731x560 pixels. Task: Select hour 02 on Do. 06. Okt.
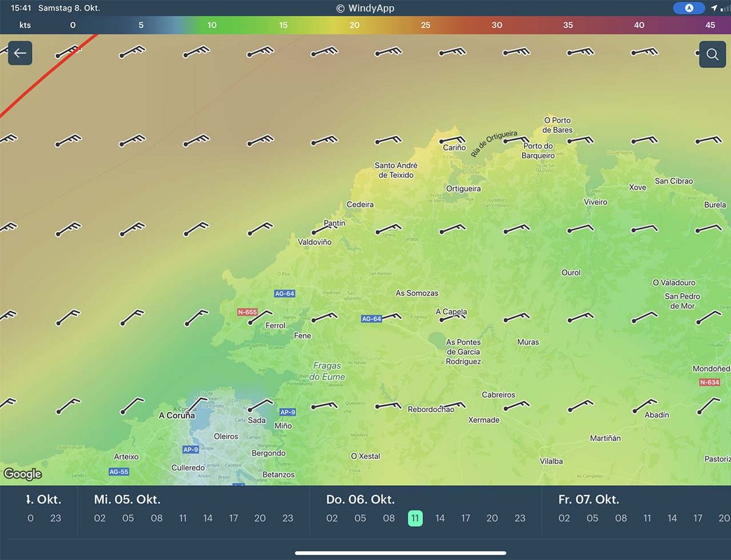[x=332, y=519]
